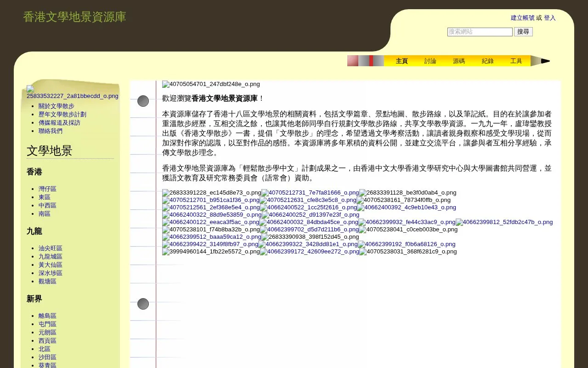This screenshot has height=368, width=588.
Task: Open the 南區 district link
Action: [x=45, y=214]
